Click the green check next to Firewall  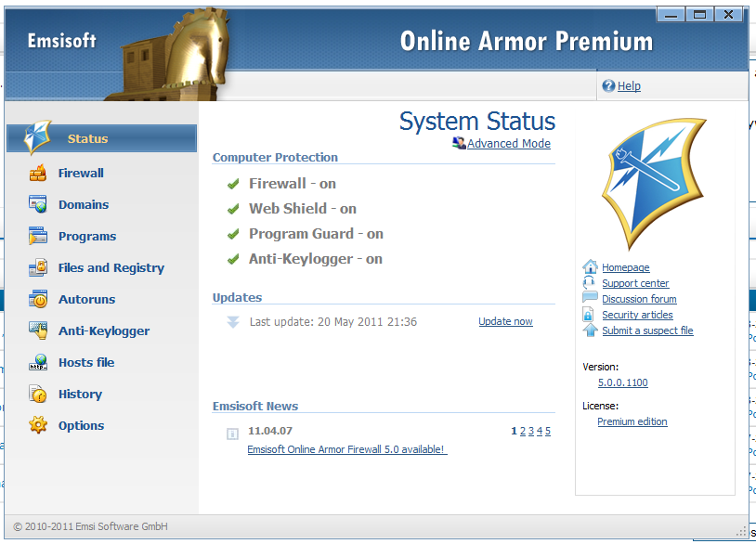click(x=233, y=184)
